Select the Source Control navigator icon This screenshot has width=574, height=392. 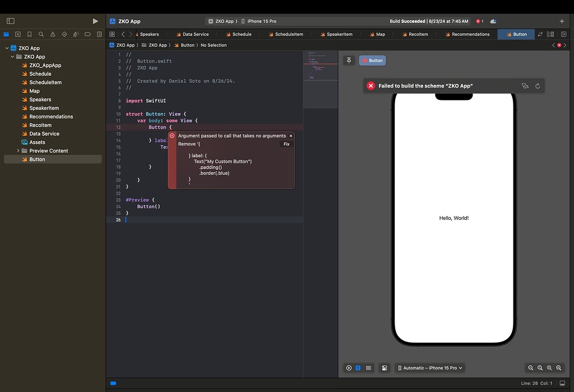(x=18, y=34)
